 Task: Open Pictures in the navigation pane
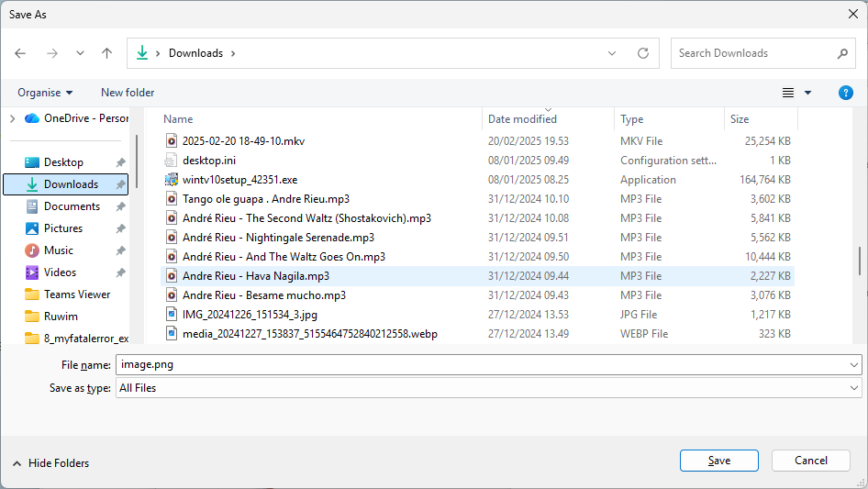(x=63, y=228)
